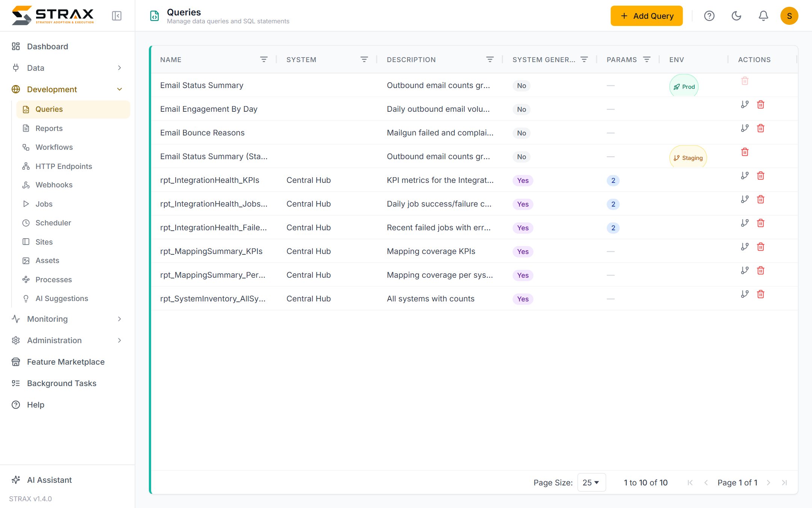Go to previous page arrow
Image resolution: width=812 pixels, height=508 pixels.
(706, 482)
